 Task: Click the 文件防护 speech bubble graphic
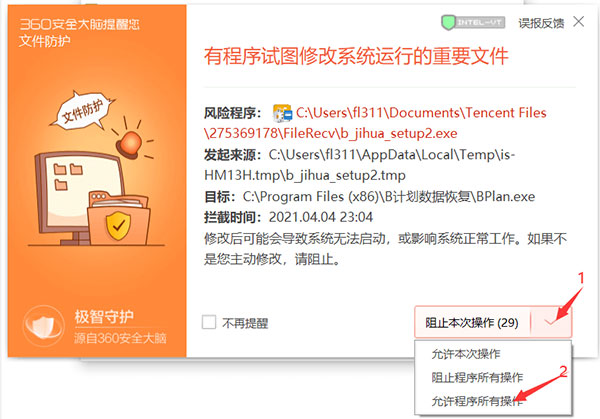tap(83, 111)
